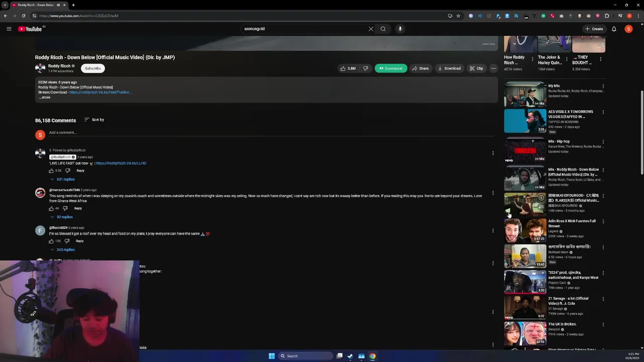This screenshot has height=362, width=644.
Task: Open options menu for pinned comment
Action: pyautogui.click(x=493, y=153)
